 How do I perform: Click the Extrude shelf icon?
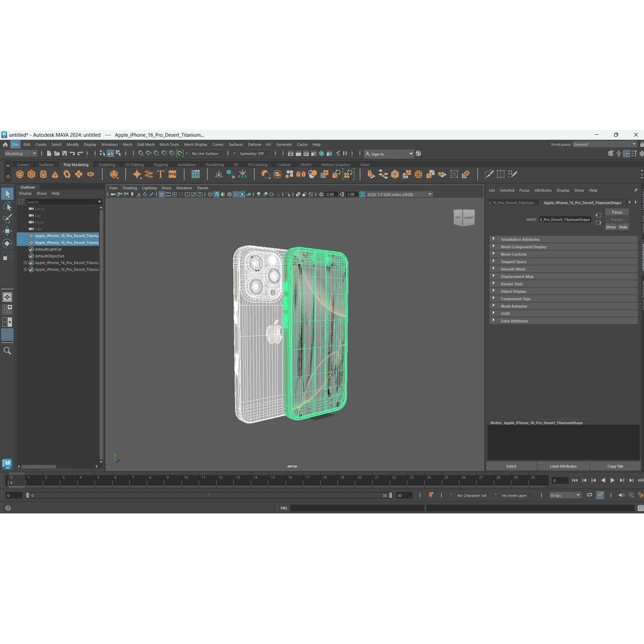coord(371,174)
